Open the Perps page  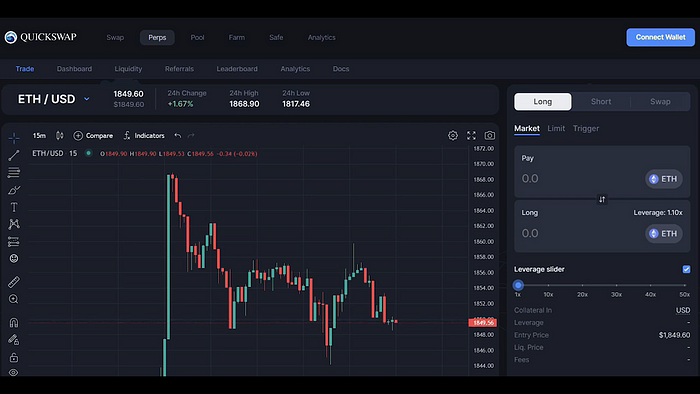click(x=157, y=37)
